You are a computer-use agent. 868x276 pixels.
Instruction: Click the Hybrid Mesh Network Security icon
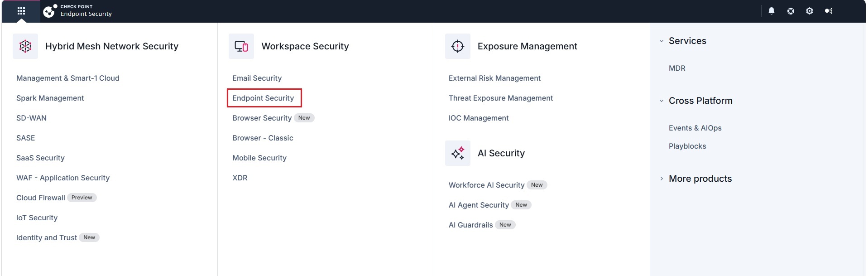coord(25,46)
